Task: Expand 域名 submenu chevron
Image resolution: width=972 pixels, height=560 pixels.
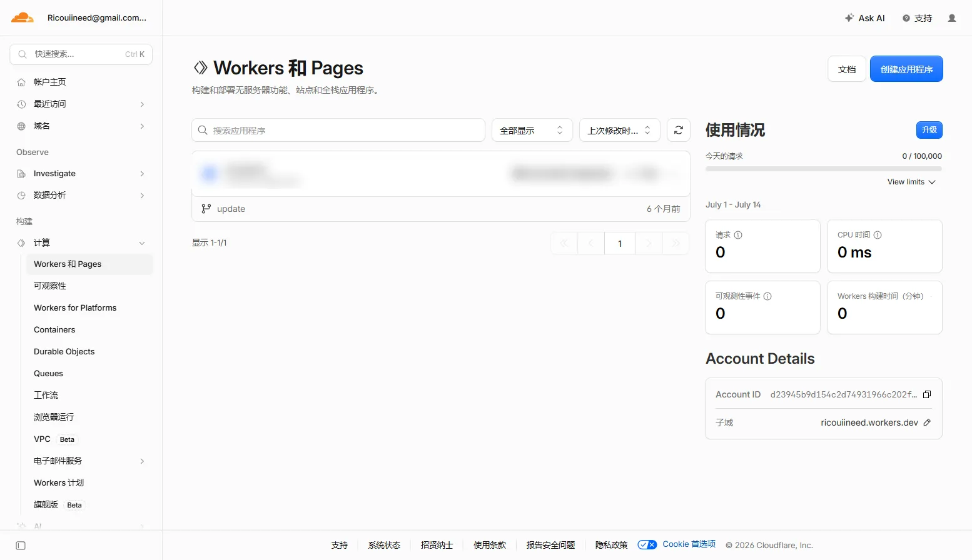Action: click(142, 126)
